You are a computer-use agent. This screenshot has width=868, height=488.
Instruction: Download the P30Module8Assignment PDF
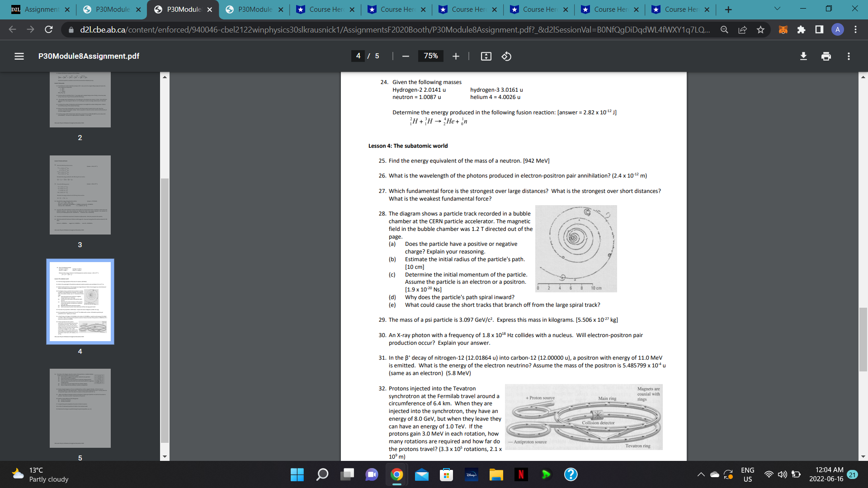(803, 56)
